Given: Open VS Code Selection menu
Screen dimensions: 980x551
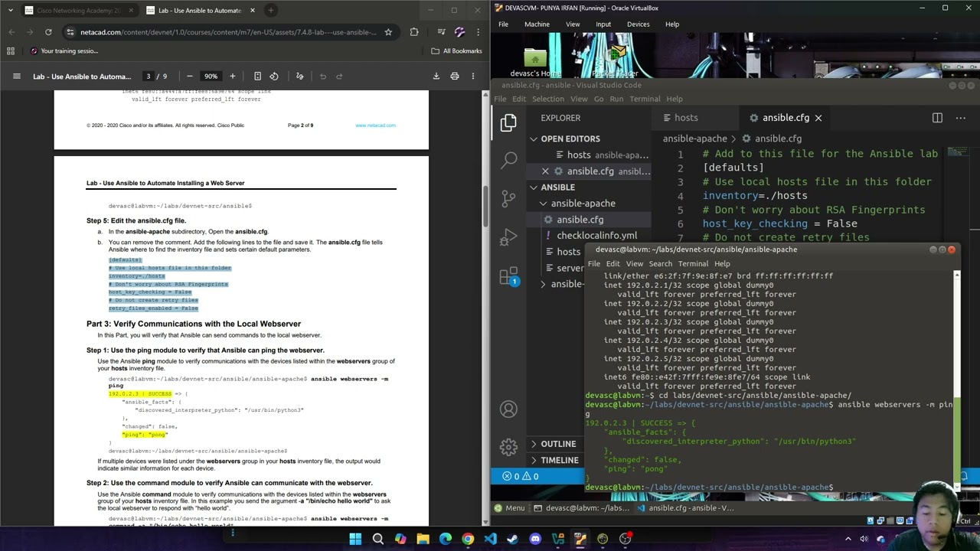Looking at the screenshot, I should [x=547, y=99].
